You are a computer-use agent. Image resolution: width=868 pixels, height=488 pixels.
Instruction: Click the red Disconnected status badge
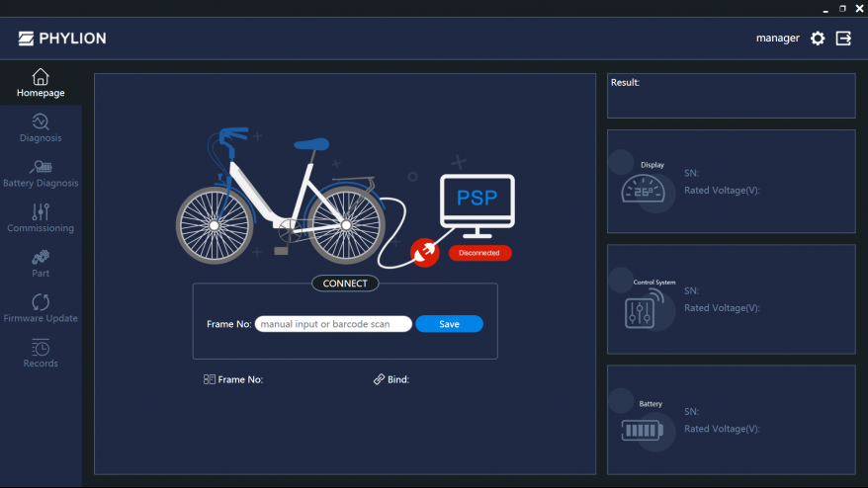pos(479,253)
